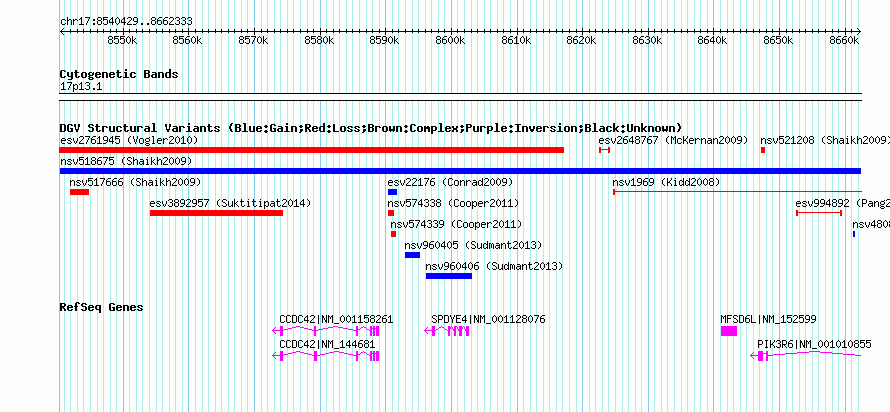This screenshot has width=890, height=412.
Task: Open the nsv521208 variant label
Action: point(825,140)
